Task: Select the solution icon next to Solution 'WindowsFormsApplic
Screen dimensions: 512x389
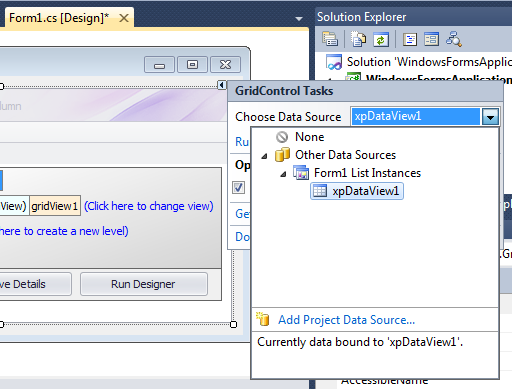Action: click(x=334, y=62)
